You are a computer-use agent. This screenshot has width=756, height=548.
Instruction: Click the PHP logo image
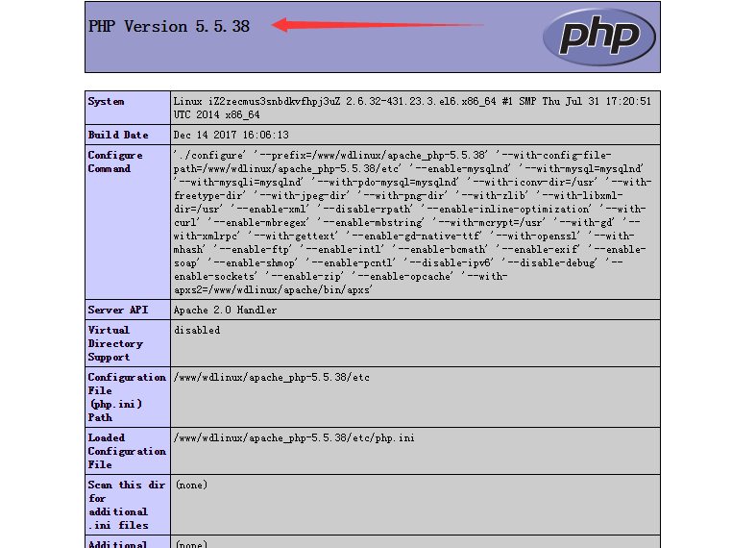click(598, 37)
